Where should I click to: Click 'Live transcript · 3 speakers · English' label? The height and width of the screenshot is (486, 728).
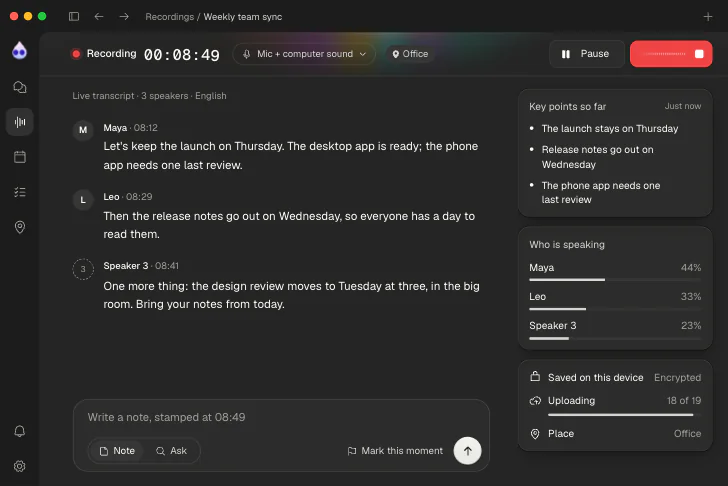(x=150, y=96)
